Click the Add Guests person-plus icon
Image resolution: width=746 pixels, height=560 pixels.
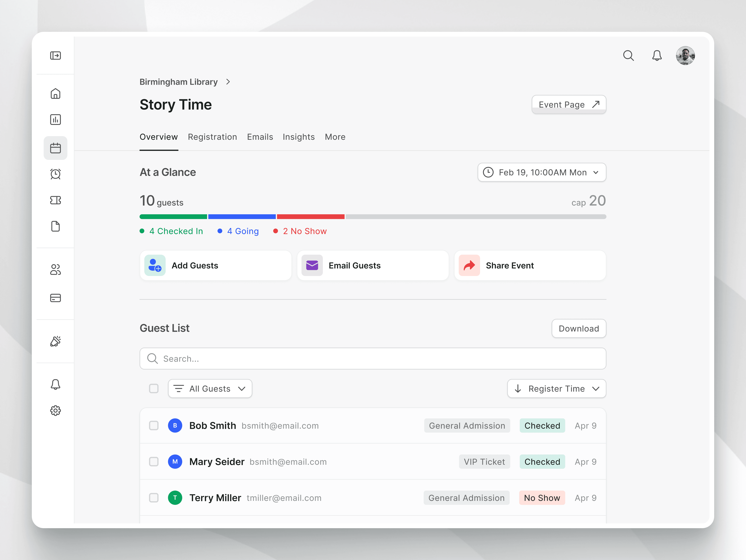155,265
